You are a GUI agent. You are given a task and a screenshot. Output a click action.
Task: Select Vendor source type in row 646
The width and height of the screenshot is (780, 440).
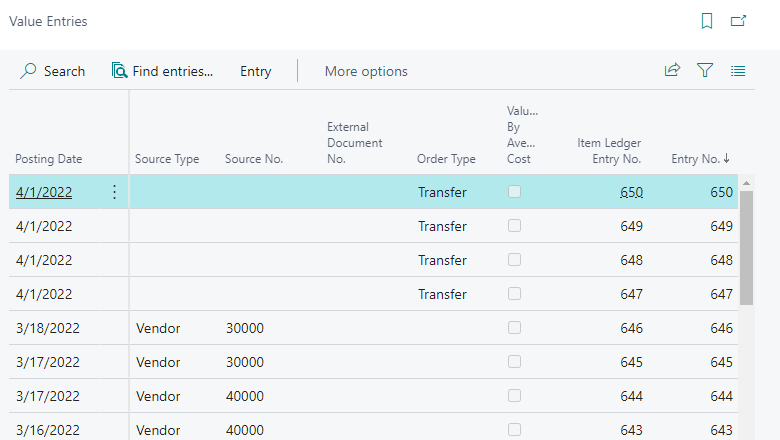[158, 328]
